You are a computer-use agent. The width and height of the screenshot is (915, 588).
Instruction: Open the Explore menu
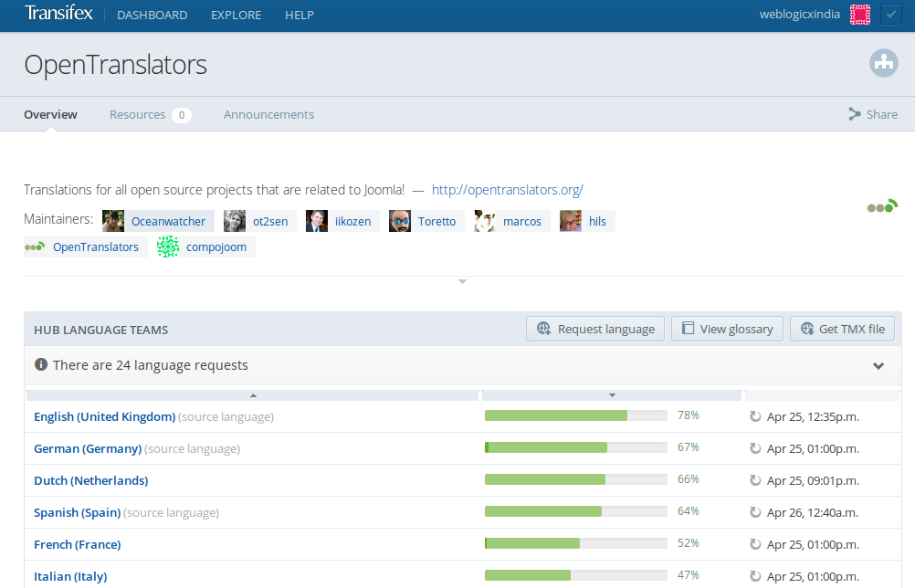point(236,16)
